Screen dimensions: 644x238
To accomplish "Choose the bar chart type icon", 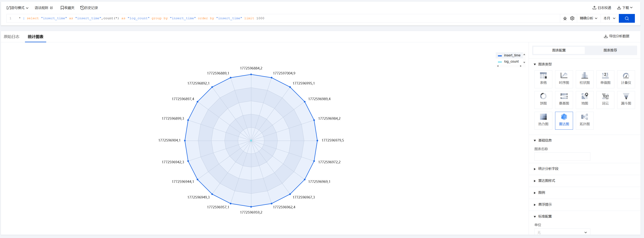I will pos(584,79).
